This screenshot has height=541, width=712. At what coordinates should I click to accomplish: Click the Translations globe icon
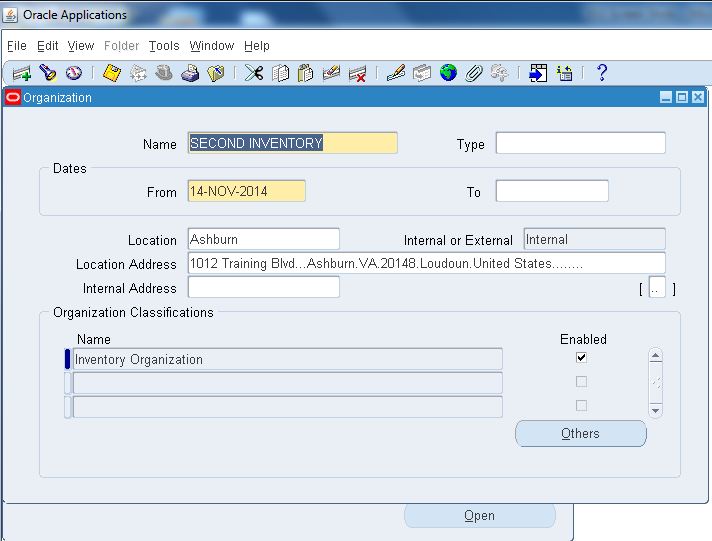point(448,73)
